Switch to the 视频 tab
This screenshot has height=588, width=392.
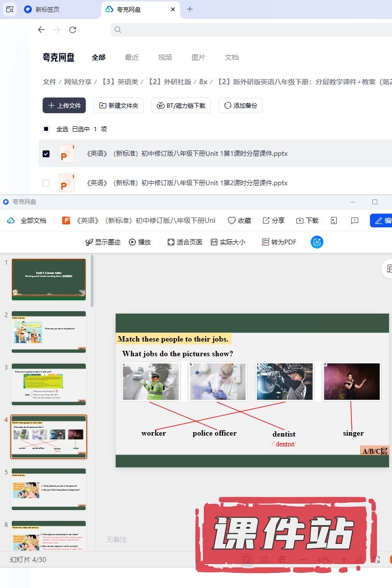(x=165, y=57)
